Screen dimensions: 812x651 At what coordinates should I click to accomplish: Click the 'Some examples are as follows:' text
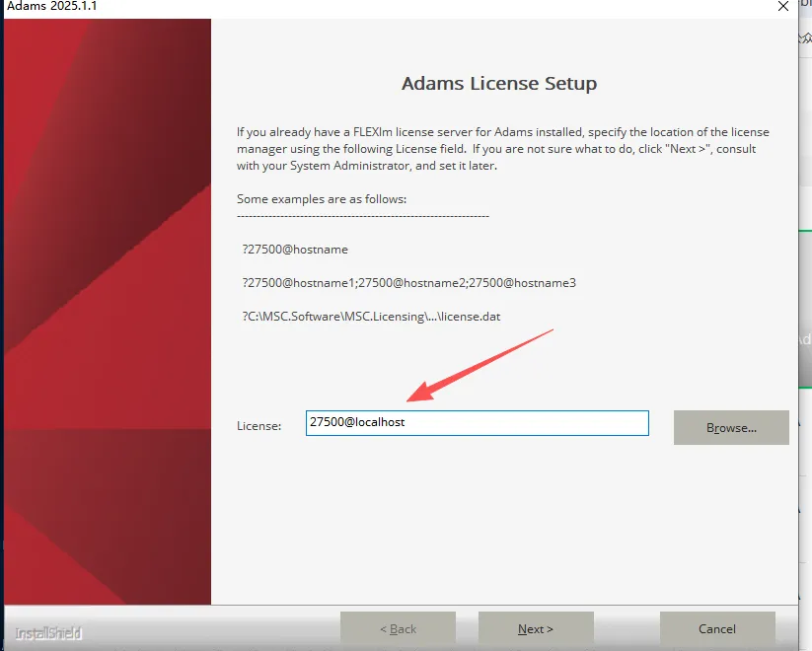tap(322, 199)
